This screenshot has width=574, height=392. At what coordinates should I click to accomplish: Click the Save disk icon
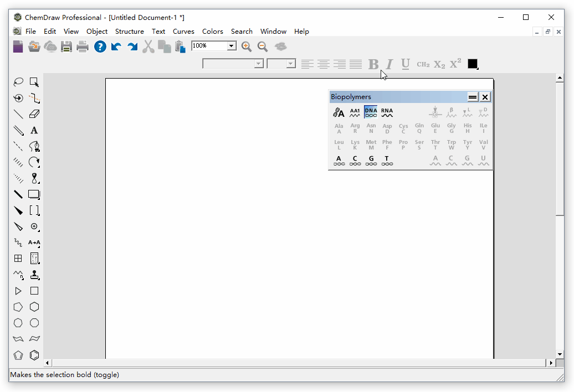pyautogui.click(x=66, y=47)
